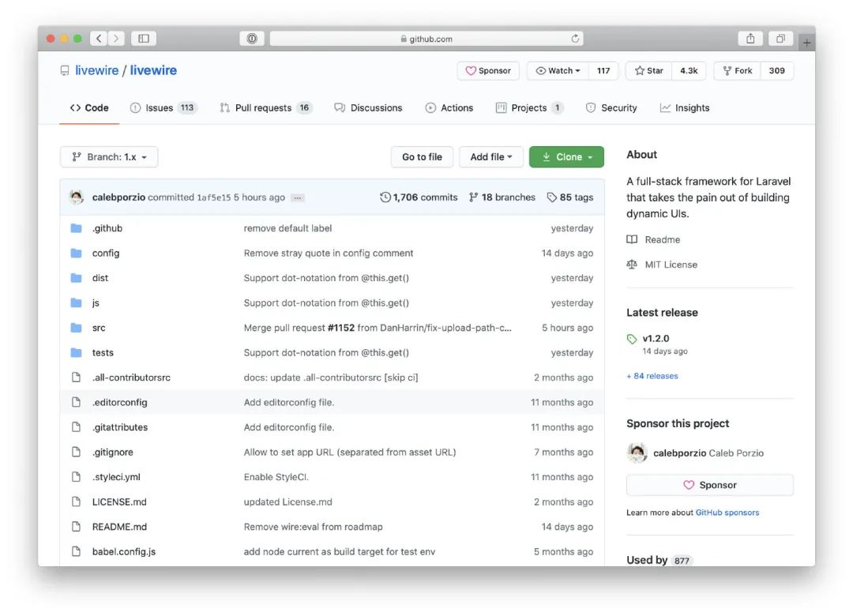Click folder icon beside js
The image size is (853, 616).
76,302
